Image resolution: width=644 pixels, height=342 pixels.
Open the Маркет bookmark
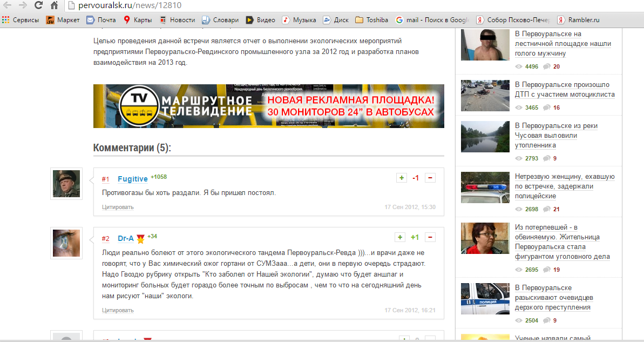click(x=63, y=20)
